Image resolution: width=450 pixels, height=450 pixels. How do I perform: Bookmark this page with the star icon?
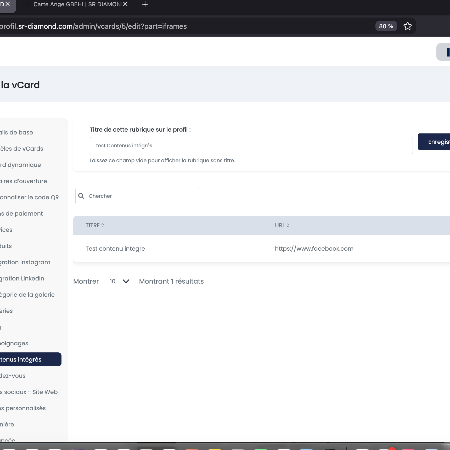408,26
